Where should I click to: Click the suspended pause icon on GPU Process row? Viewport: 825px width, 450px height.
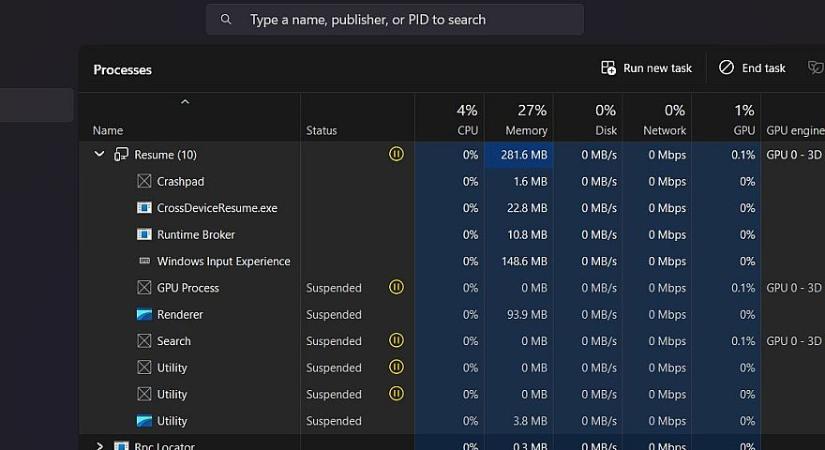(x=396, y=287)
